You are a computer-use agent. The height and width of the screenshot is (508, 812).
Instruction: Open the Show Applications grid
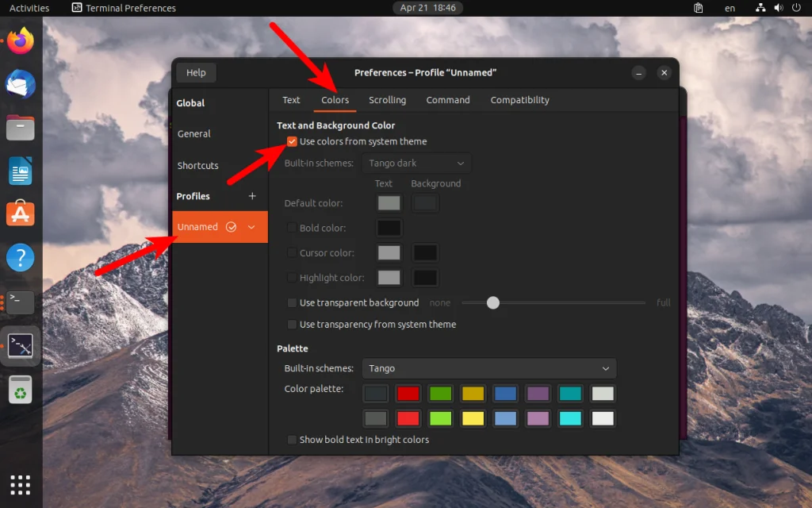tap(20, 484)
